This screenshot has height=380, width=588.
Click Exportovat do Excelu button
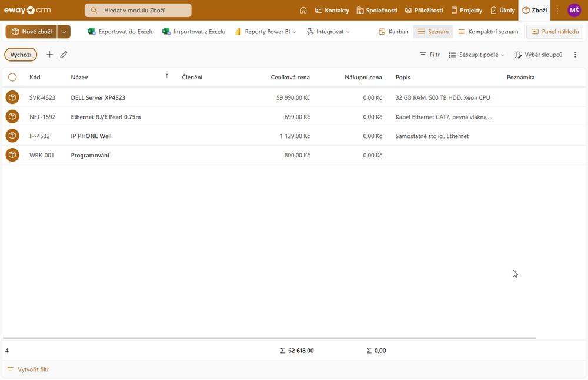(x=121, y=32)
